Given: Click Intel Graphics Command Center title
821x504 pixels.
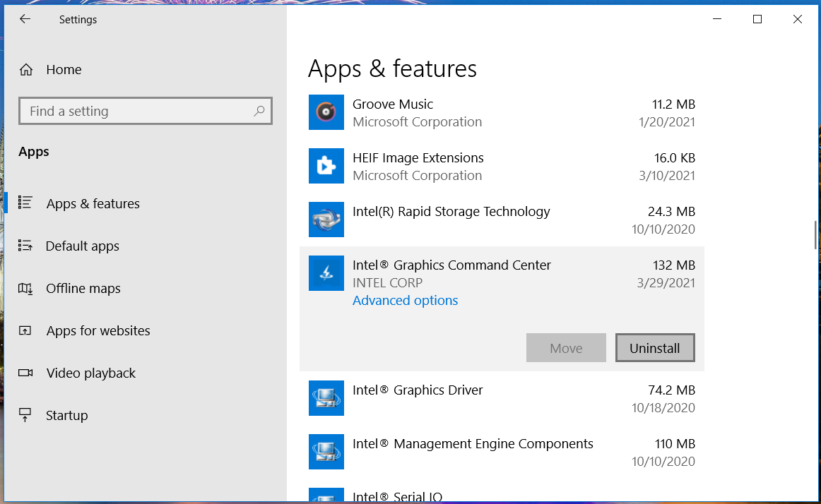Looking at the screenshot, I should 451,265.
